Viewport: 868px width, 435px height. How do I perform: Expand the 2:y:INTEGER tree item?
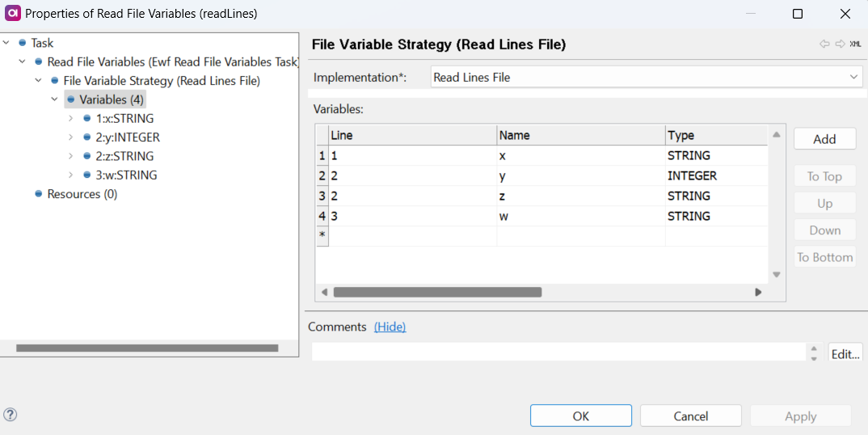coord(71,137)
